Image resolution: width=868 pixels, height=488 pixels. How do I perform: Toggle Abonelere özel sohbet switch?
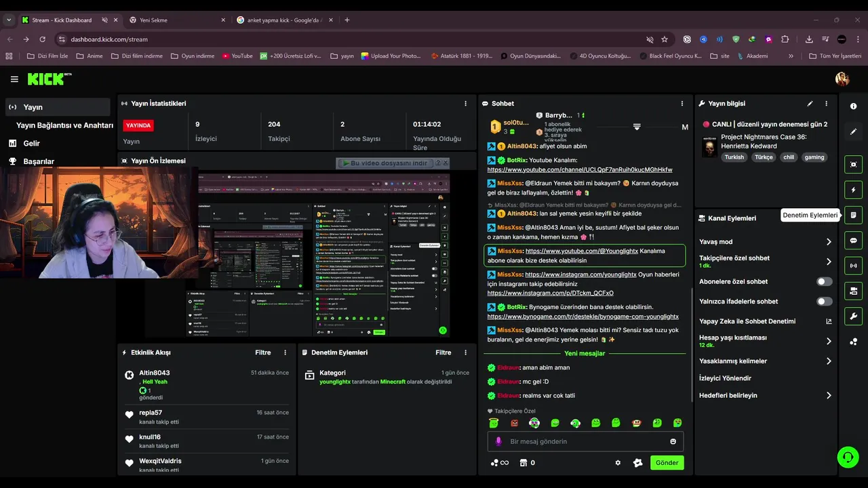(x=824, y=281)
